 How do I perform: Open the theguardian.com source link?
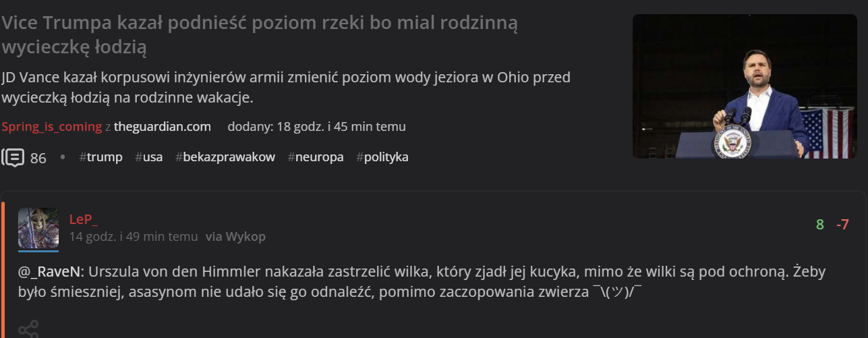coord(162,127)
